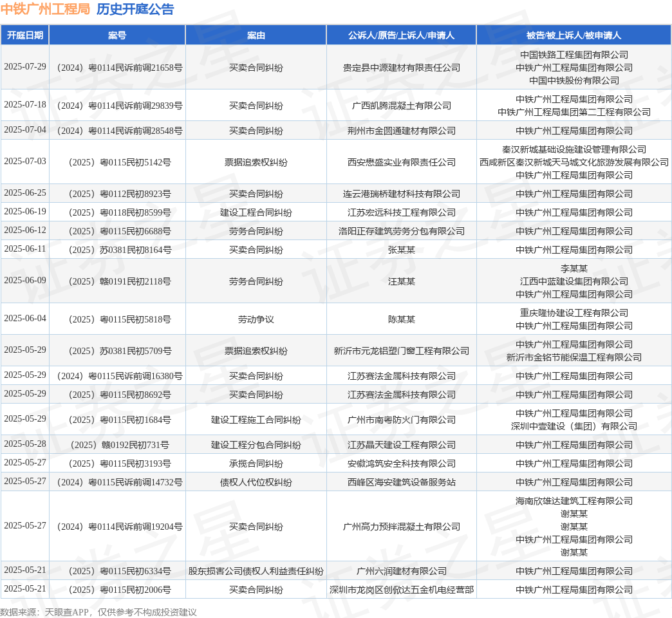This screenshot has height=618, width=672.
Task: Select case number 粤0114民诉前调29839号
Action: 120,106
